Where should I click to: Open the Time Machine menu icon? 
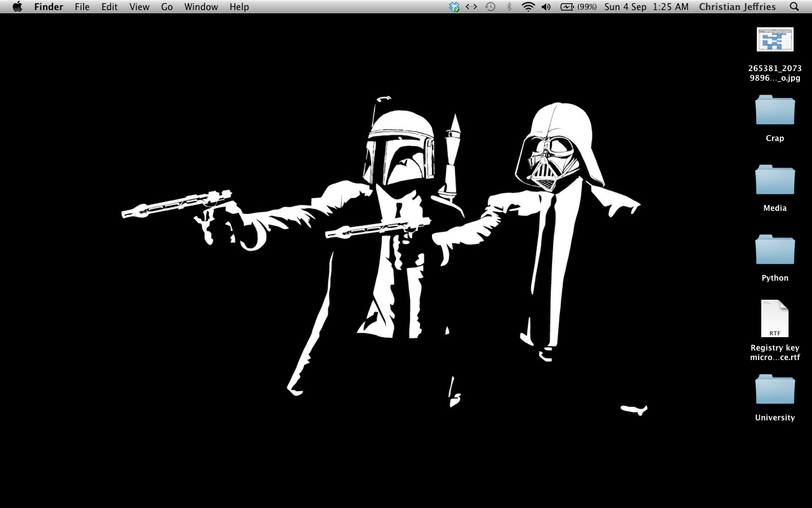[x=490, y=7]
